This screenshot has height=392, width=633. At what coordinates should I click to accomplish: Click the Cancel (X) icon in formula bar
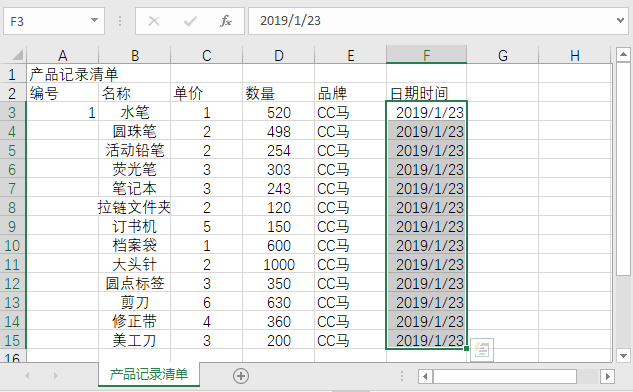click(x=154, y=21)
